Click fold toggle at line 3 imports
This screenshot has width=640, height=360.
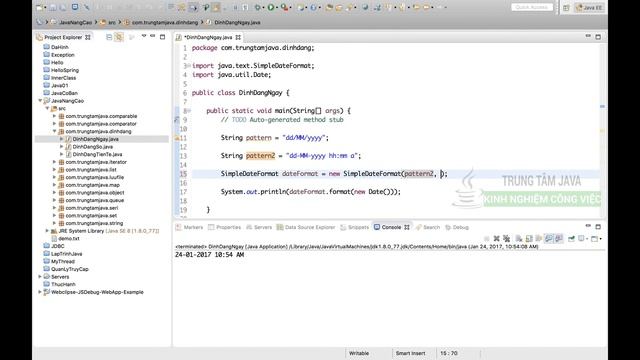(189, 66)
